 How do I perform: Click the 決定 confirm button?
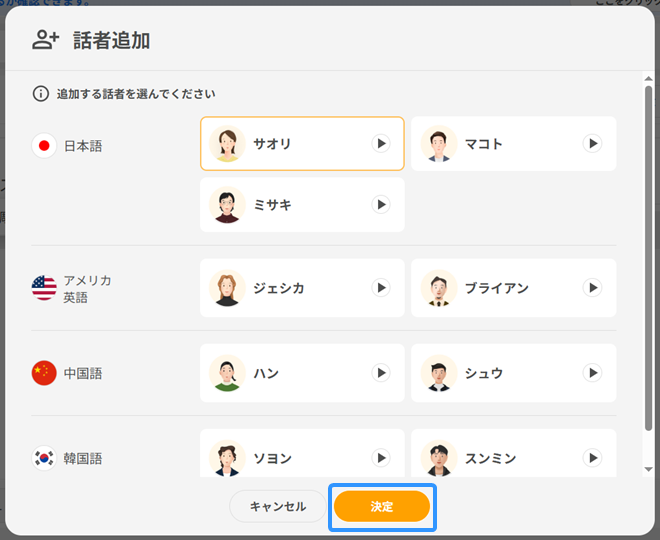(x=382, y=507)
